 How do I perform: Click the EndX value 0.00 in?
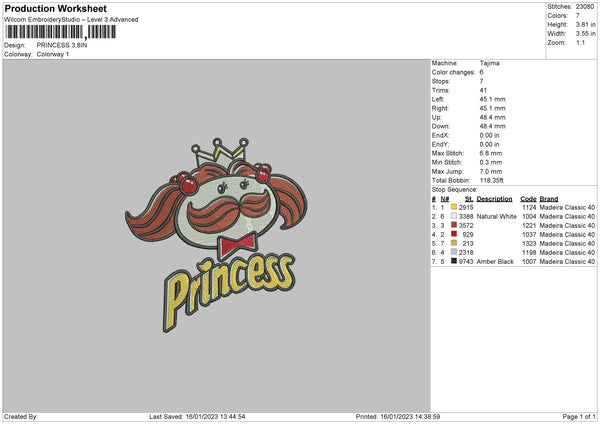pyautogui.click(x=489, y=135)
